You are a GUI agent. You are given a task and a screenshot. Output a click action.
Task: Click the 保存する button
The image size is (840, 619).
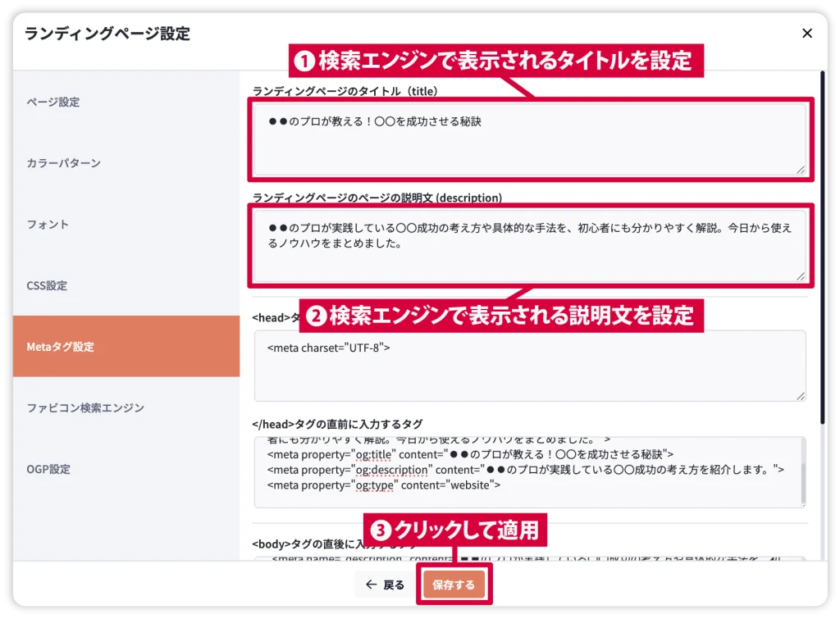[454, 585]
